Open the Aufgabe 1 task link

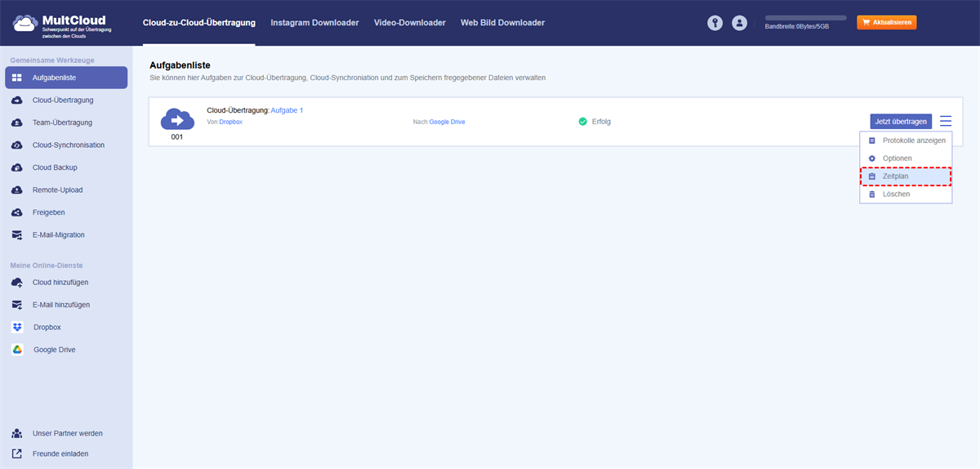[287, 110]
